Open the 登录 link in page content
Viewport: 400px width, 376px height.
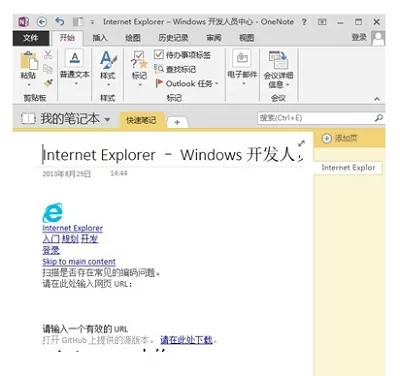(51, 250)
